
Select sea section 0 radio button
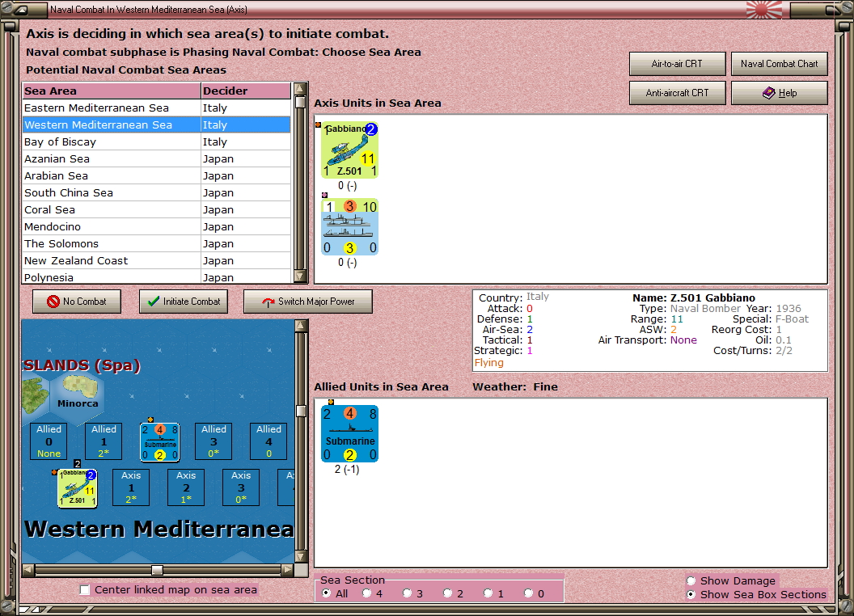[528, 593]
